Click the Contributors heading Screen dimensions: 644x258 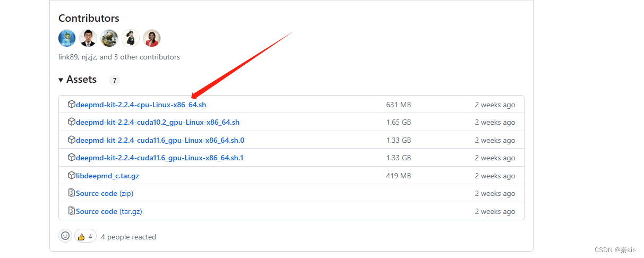pyautogui.click(x=89, y=18)
